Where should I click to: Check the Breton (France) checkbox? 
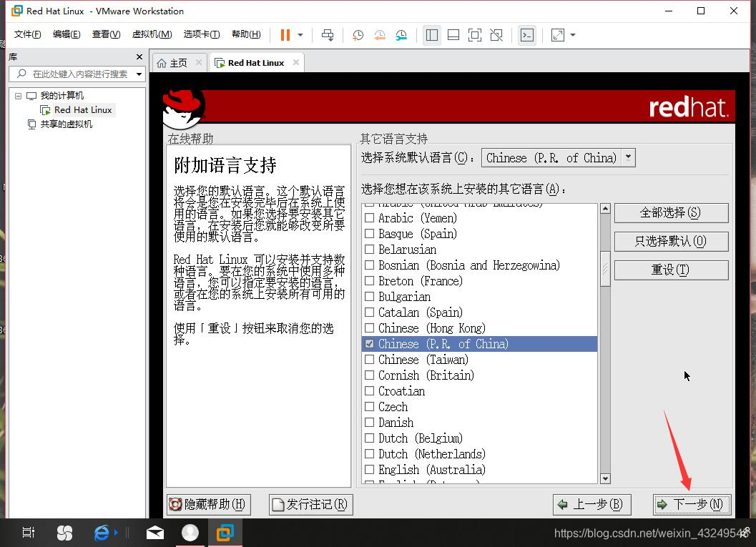(369, 280)
